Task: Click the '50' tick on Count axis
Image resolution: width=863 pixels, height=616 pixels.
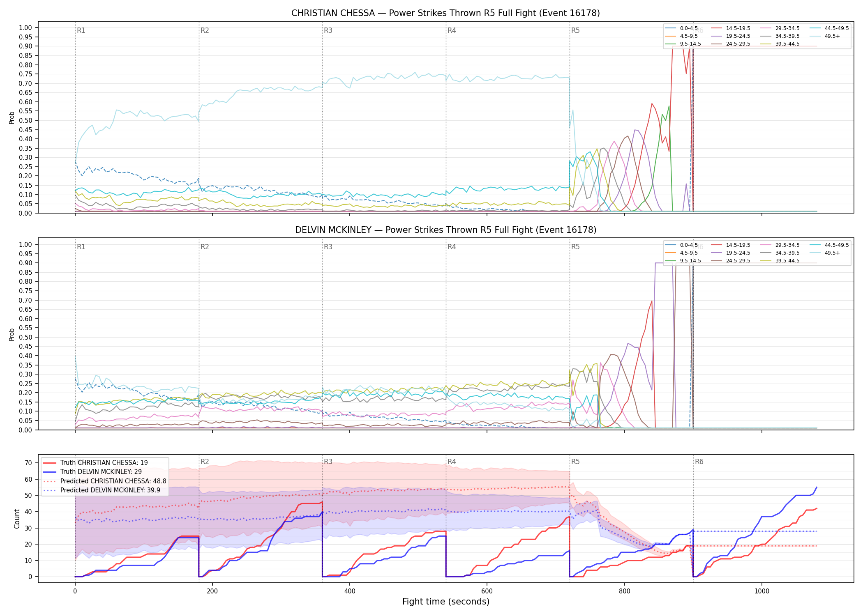Action: [28, 496]
